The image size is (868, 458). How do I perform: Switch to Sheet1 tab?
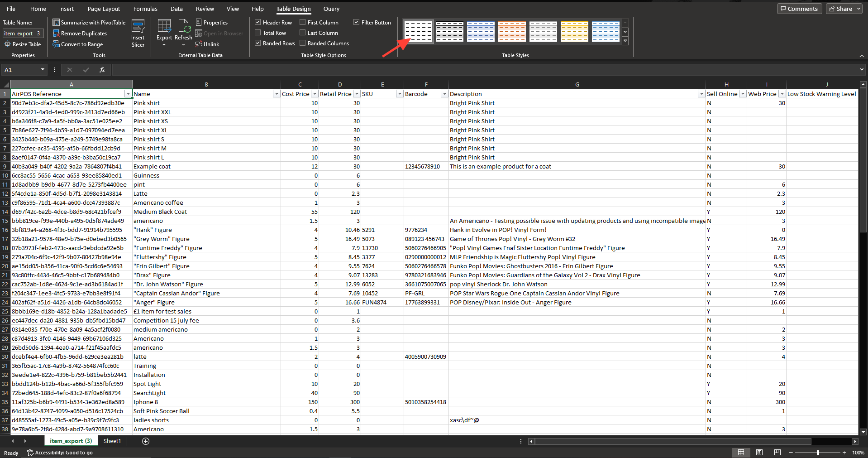pyautogui.click(x=112, y=441)
